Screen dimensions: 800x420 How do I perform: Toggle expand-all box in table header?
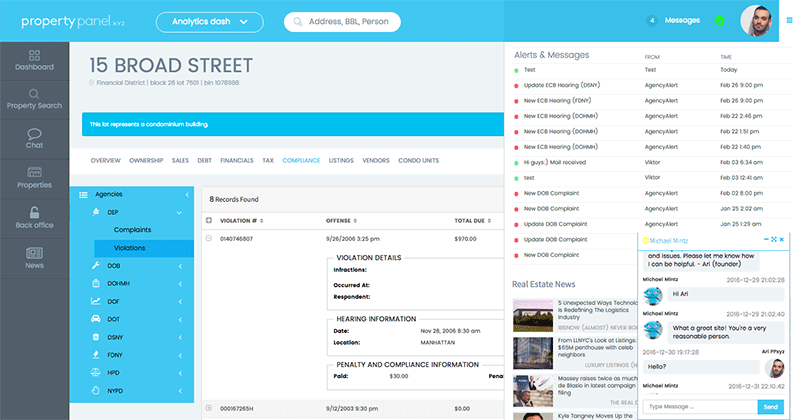click(209, 220)
